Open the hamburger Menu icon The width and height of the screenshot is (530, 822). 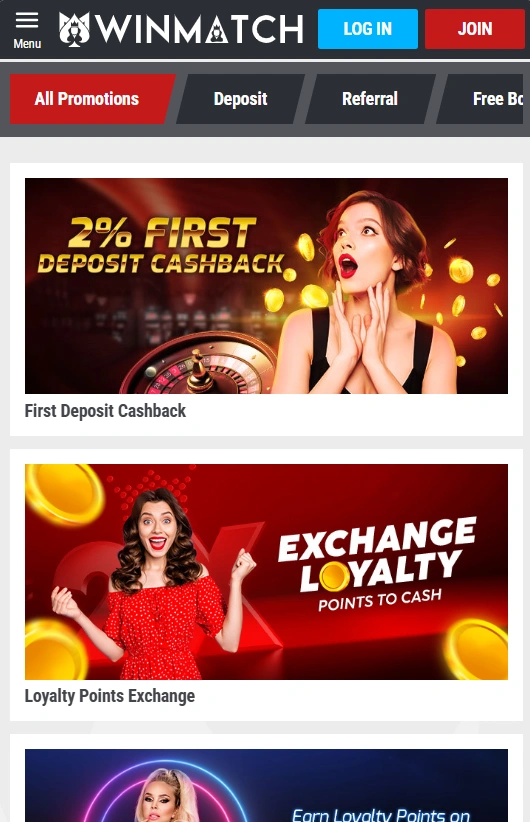coord(27,21)
